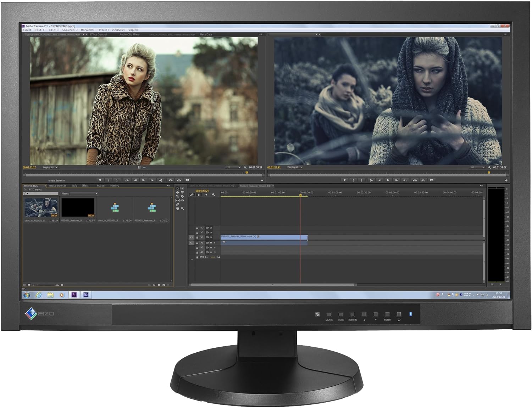This screenshot has width=532, height=408.
Task: Click Mark In in the Source monitor
Action: tap(109, 180)
